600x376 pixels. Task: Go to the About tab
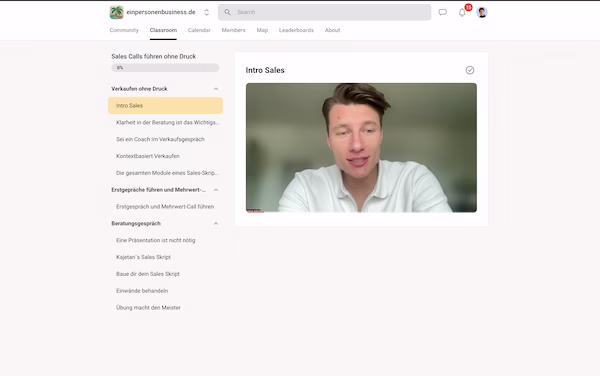point(332,30)
